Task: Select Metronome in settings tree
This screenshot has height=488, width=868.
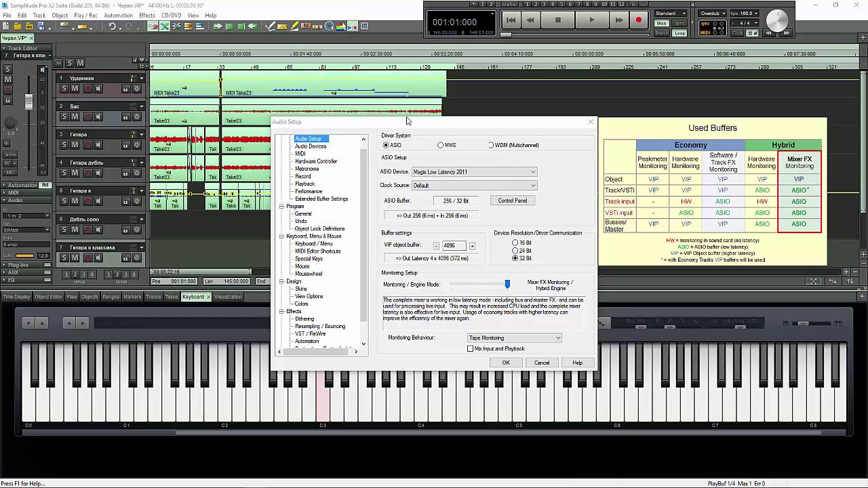Action: (307, 169)
